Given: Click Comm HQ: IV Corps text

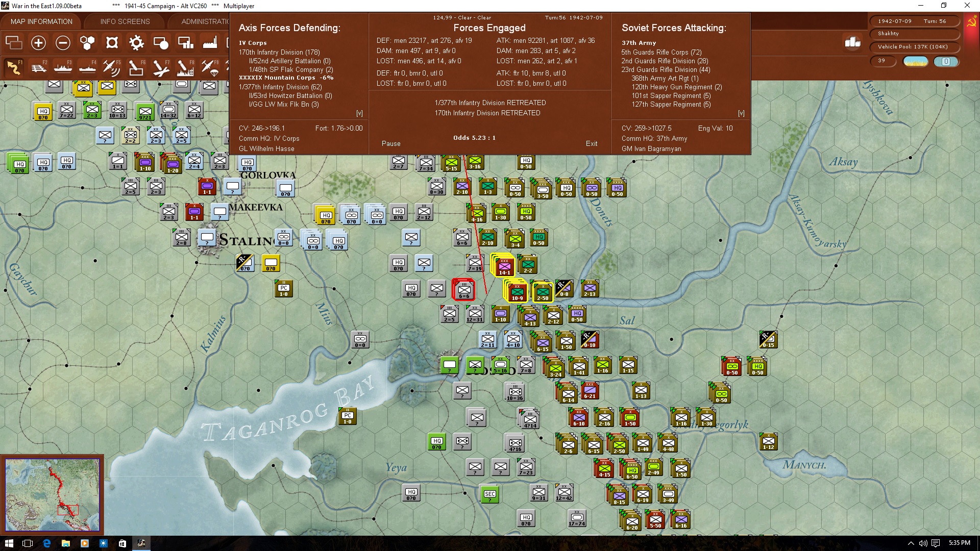Looking at the screenshot, I should (x=269, y=138).
